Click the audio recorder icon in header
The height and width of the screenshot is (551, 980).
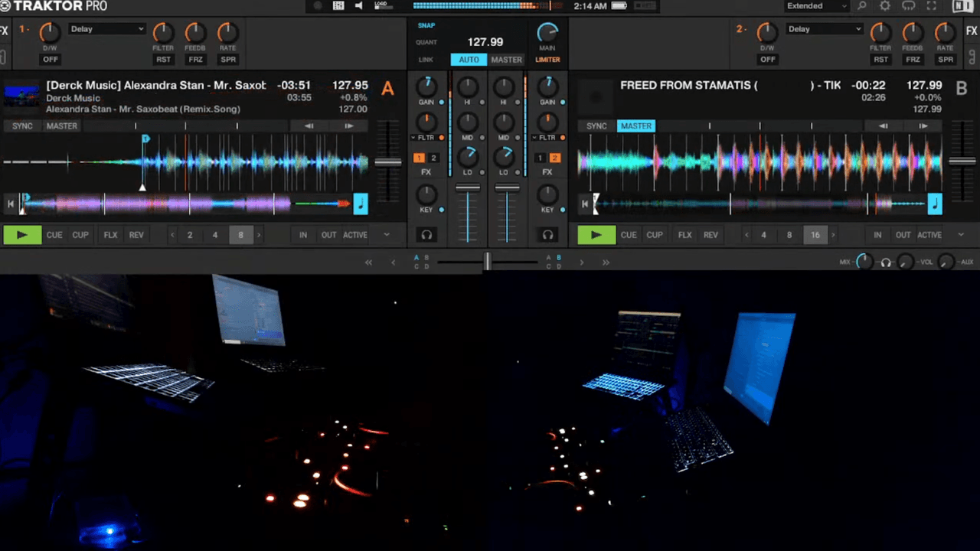318,6
